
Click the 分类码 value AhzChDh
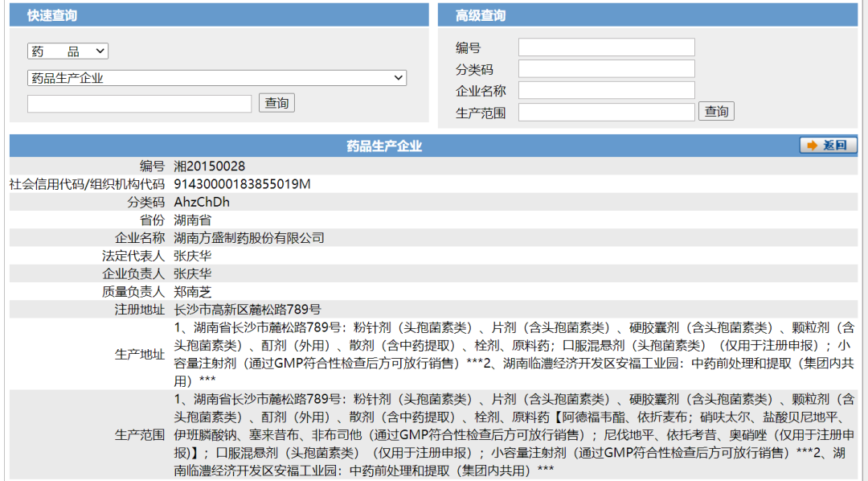point(202,202)
